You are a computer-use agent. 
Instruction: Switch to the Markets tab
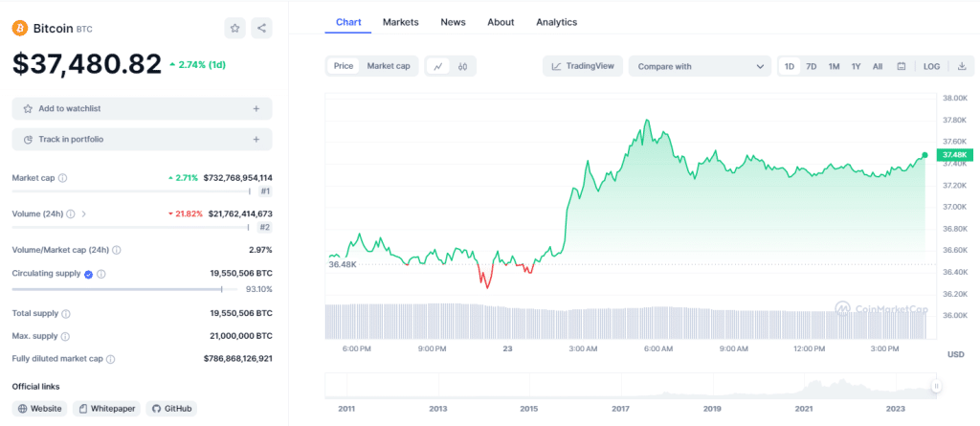click(x=400, y=22)
